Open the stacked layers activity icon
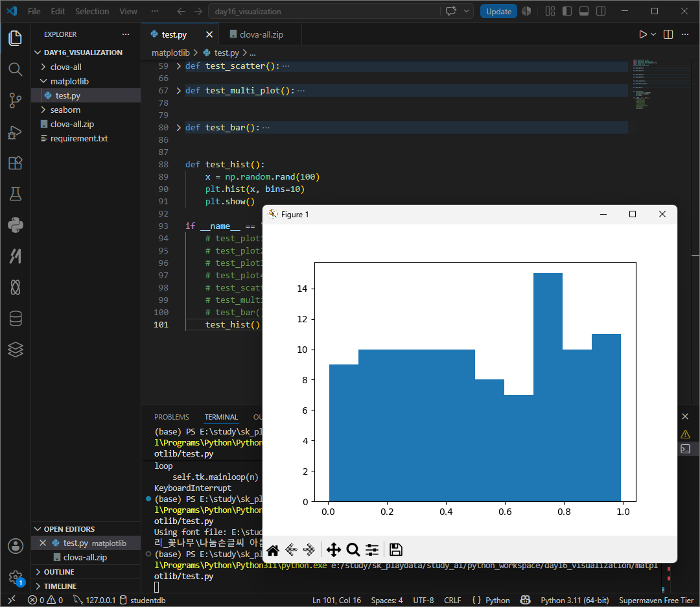This screenshot has height=607, width=700. [x=15, y=350]
